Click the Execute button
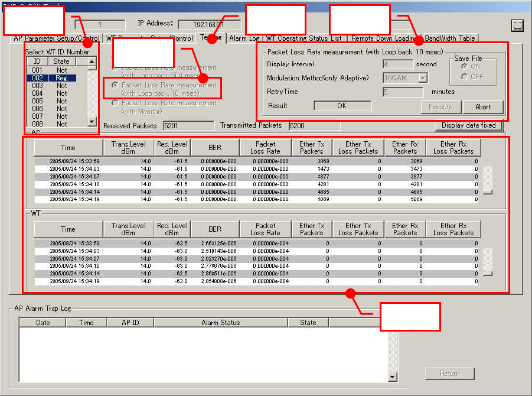The height and width of the screenshot is (396, 532). (440, 107)
